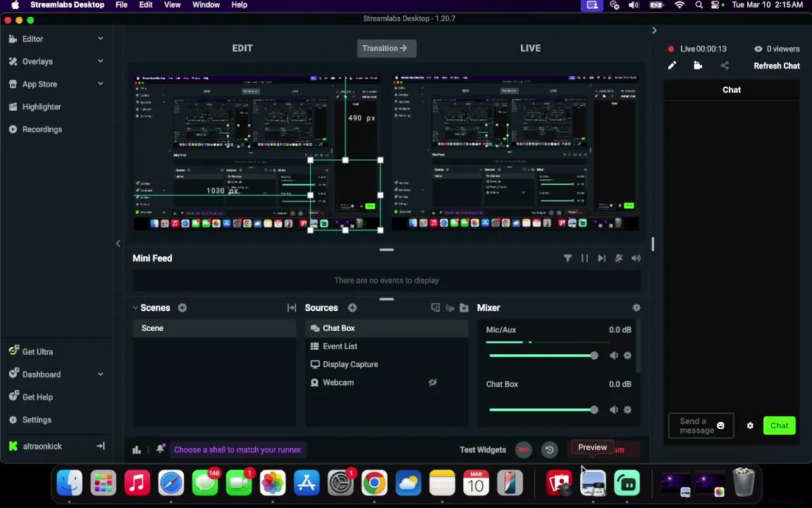Adjust the Mic/Aux volume slider

tap(542, 356)
